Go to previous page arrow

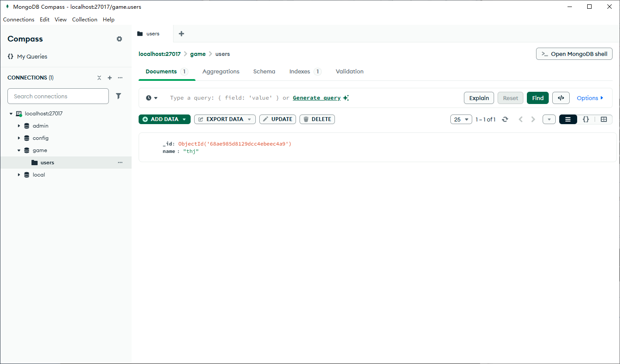pyautogui.click(x=520, y=119)
